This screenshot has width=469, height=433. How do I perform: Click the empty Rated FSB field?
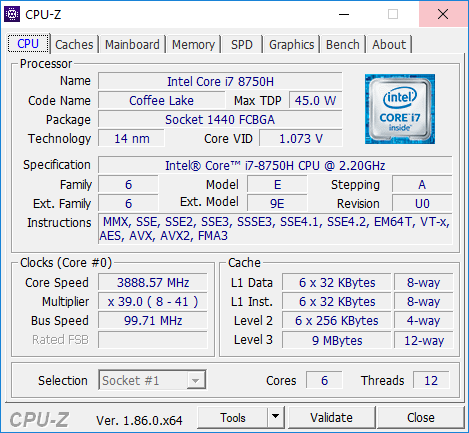coord(153,340)
